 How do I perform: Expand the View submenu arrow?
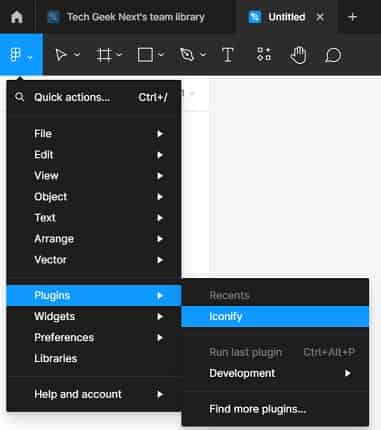[x=160, y=176]
